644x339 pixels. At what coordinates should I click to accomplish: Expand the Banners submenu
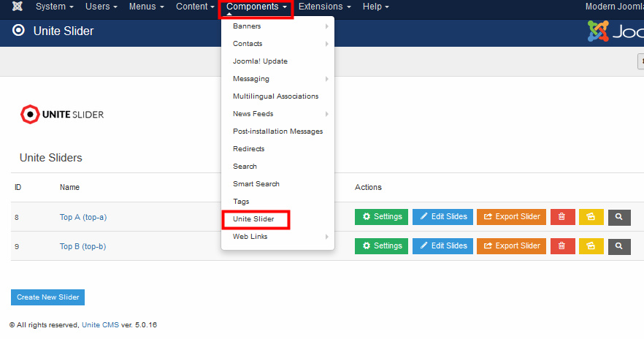(x=277, y=26)
